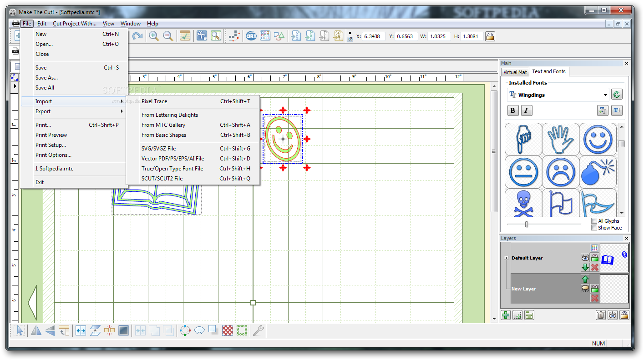Move Default Layer down with green arrow
This screenshot has height=360, width=644.
(585, 267)
